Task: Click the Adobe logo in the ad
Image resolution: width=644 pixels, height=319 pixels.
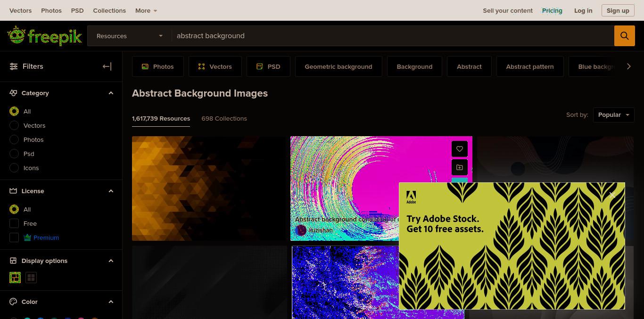Action: tap(411, 197)
